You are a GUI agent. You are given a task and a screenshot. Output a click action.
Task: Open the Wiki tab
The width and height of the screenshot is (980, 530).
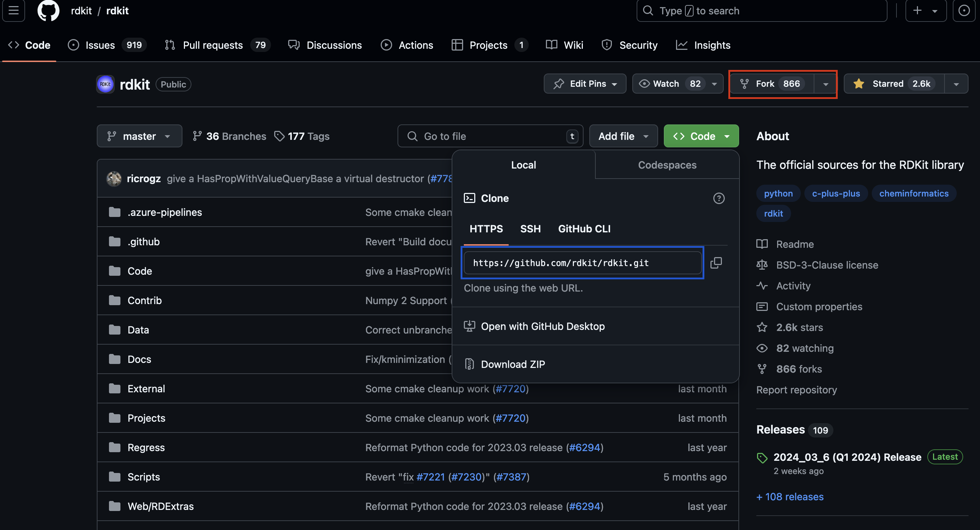(565, 45)
